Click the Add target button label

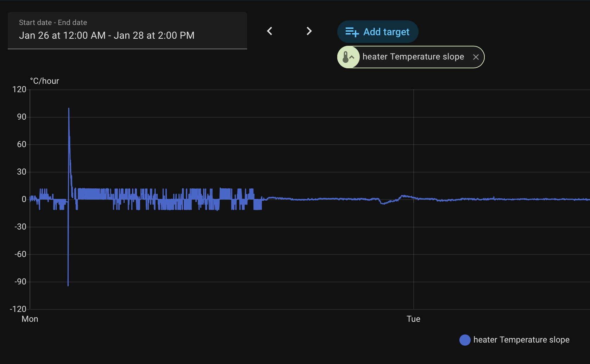[x=386, y=32]
